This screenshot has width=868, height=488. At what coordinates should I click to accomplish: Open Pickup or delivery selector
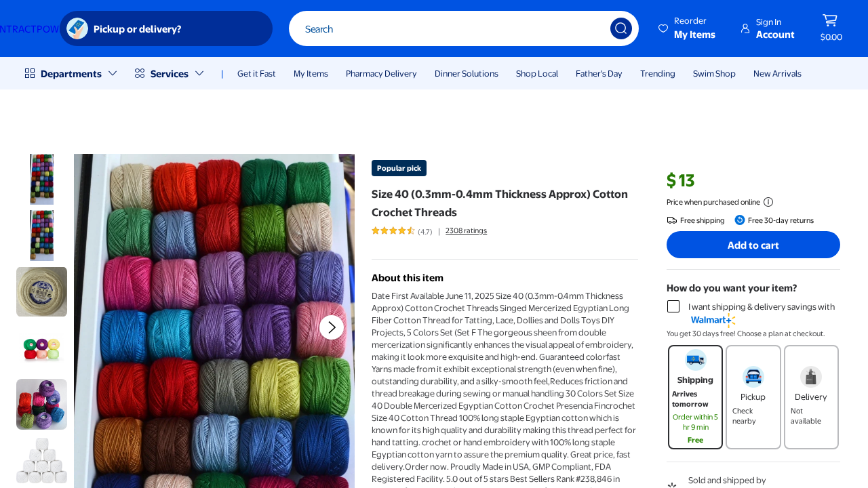tap(166, 28)
